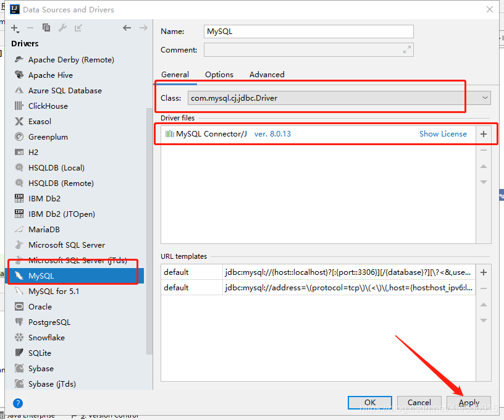504x420 pixels.
Task: Click the Apply button
Action: pyautogui.click(x=469, y=403)
